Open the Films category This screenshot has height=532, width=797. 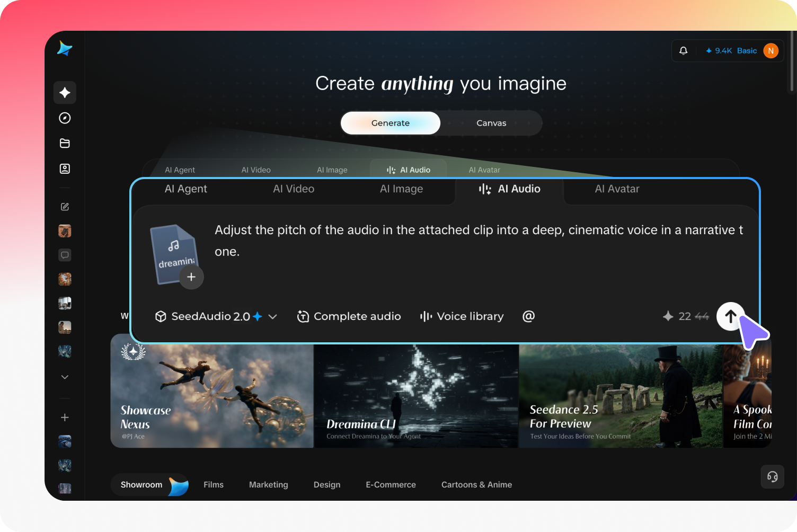tap(214, 485)
